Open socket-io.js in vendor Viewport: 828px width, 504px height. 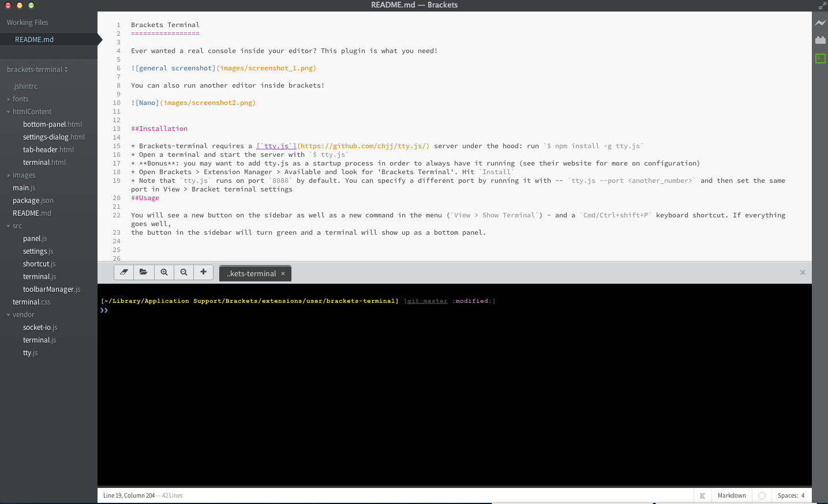[x=40, y=328]
